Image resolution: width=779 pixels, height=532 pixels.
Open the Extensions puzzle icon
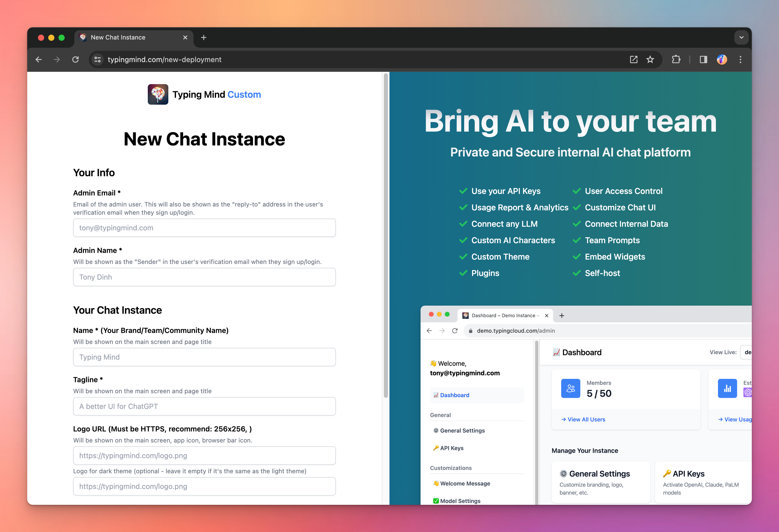click(676, 60)
